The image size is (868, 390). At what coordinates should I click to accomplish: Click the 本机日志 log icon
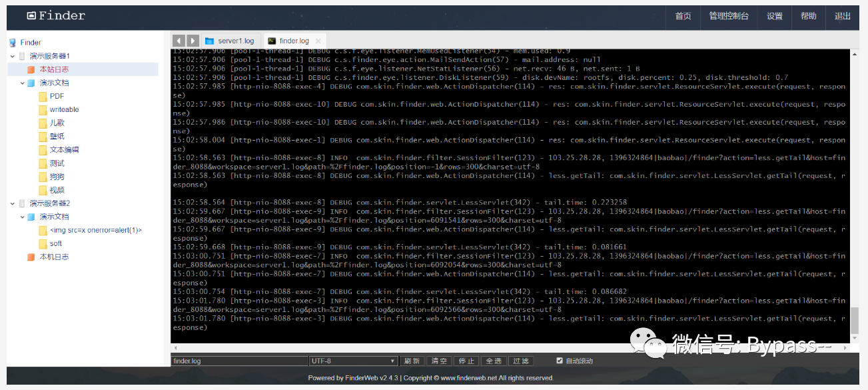[x=31, y=257]
